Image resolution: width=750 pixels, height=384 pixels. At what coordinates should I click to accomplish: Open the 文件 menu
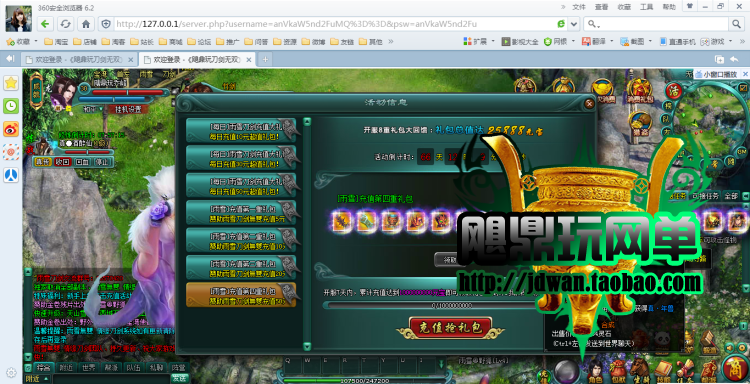point(579,7)
